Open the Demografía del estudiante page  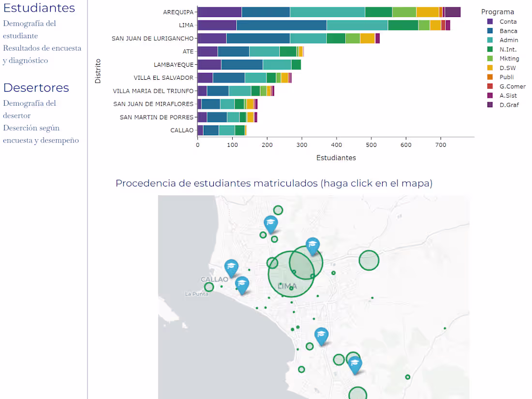tap(29, 29)
